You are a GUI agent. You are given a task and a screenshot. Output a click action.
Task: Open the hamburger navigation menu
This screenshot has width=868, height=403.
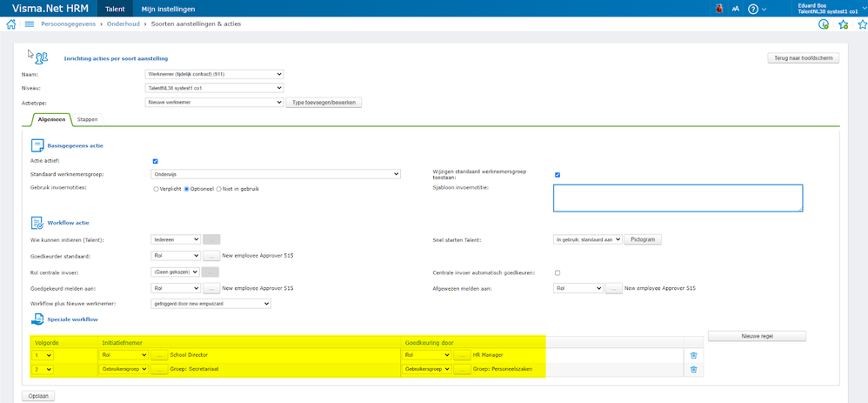coord(30,24)
